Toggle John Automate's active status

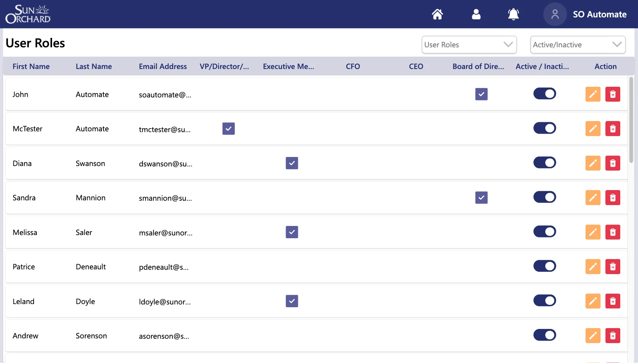coord(544,93)
